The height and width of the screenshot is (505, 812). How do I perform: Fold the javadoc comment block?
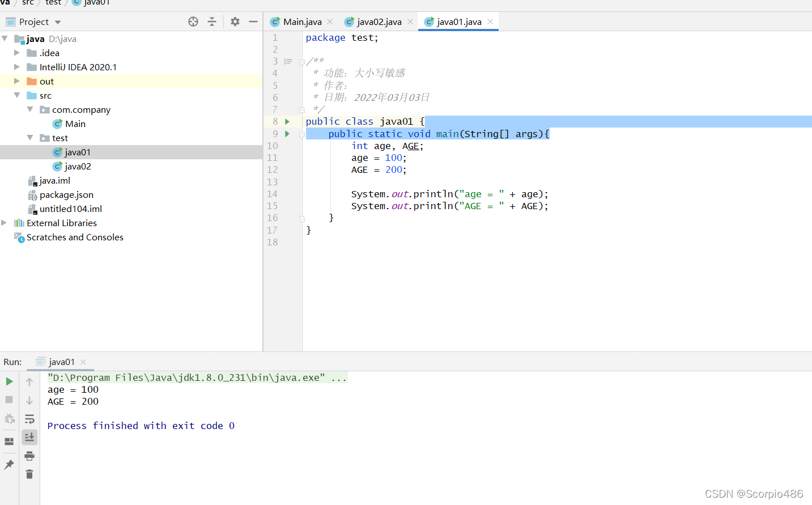[302, 62]
